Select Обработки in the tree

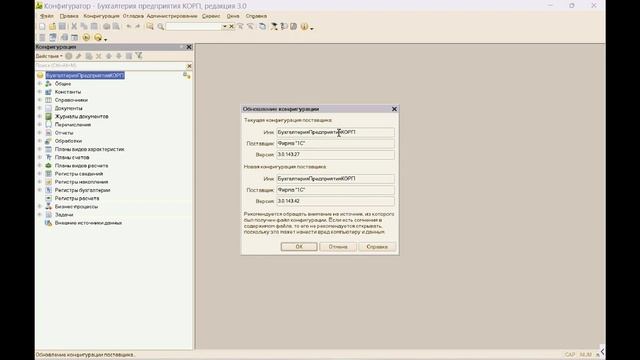(x=68, y=141)
